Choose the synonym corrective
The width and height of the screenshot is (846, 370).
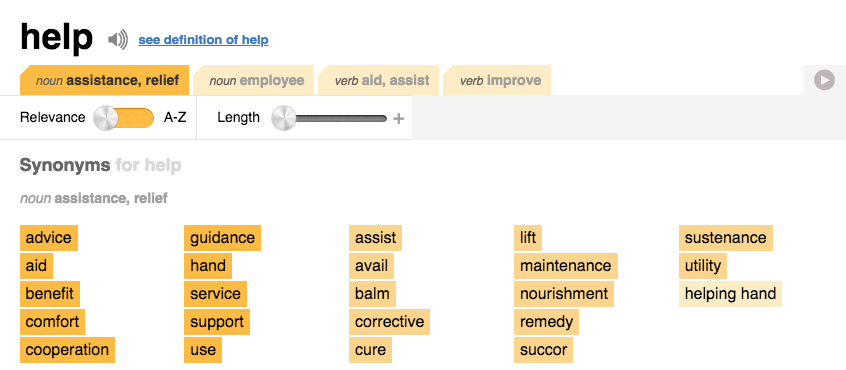[390, 322]
